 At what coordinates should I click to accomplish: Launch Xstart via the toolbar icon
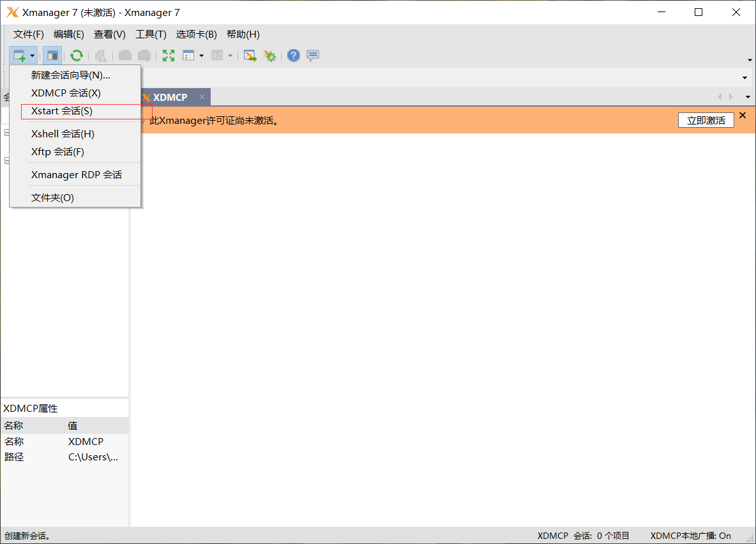[x=250, y=56]
